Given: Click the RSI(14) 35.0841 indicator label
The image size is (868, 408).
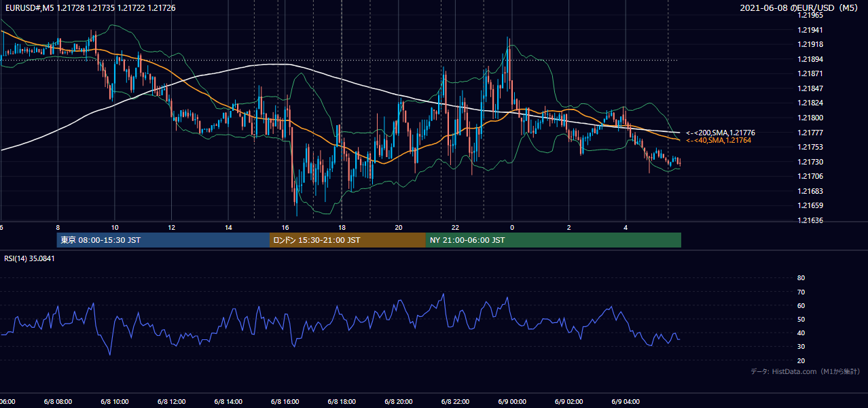Looking at the screenshot, I should (x=29, y=258).
